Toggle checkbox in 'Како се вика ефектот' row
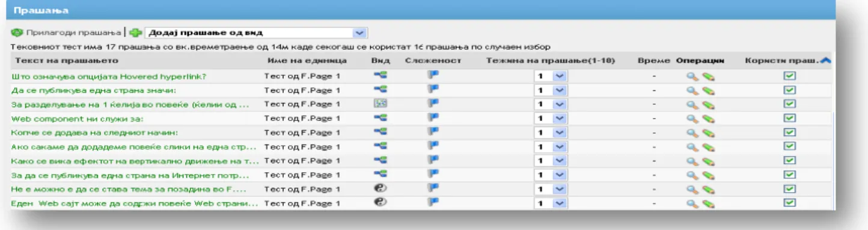 [x=789, y=161]
